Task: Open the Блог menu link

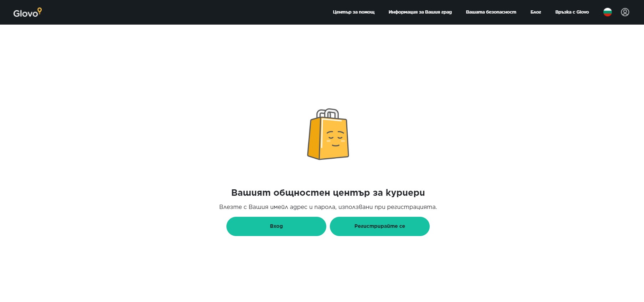Action: tap(536, 12)
